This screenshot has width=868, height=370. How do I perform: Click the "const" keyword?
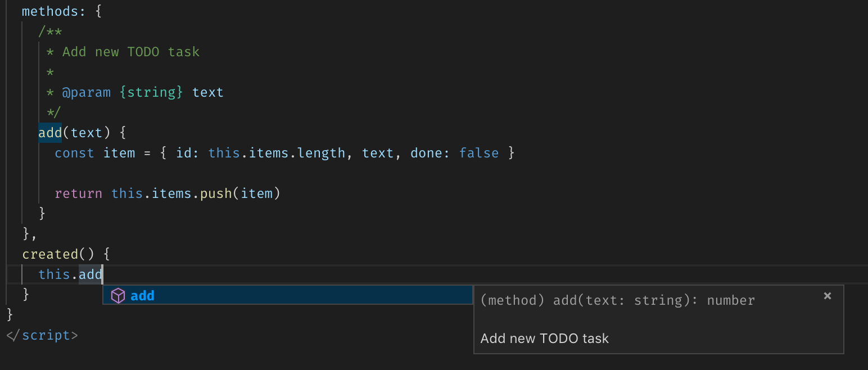tap(74, 153)
